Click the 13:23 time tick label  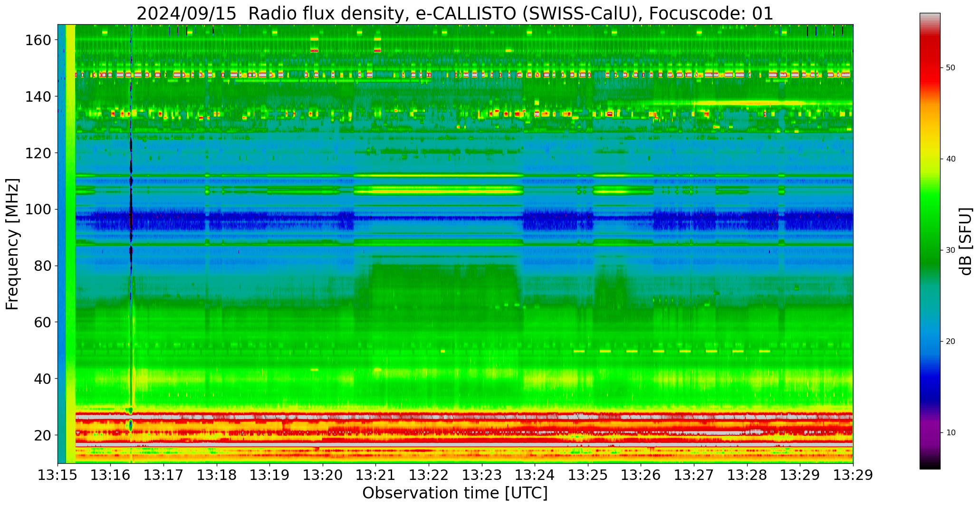(x=482, y=475)
